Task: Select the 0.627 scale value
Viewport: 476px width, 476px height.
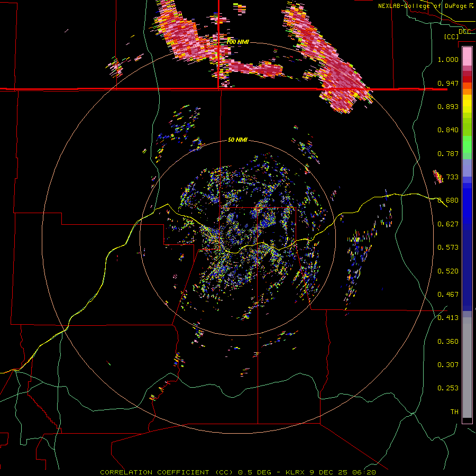Action: [x=448, y=224]
